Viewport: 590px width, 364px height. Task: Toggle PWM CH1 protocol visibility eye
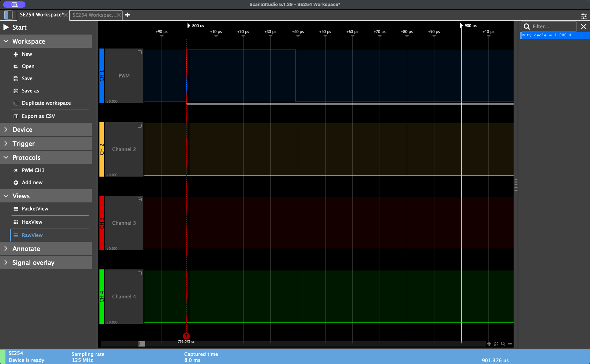pos(16,171)
